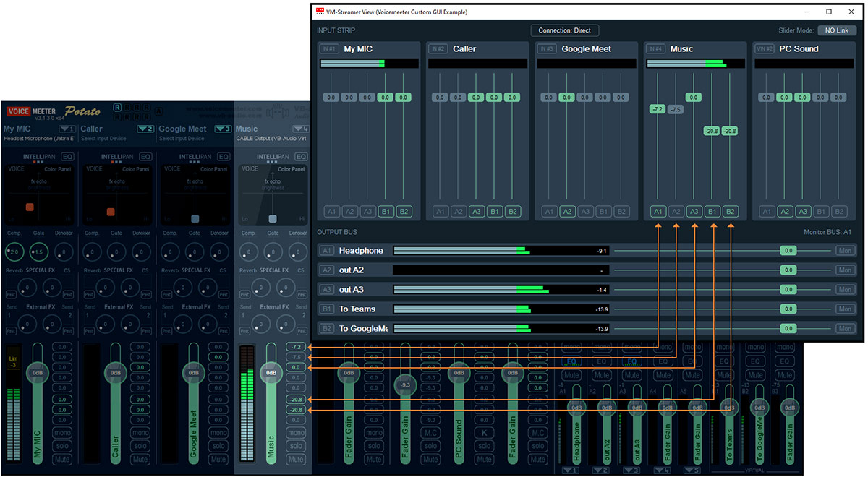Click the Caller strip title in VM-Streamer View
Viewport: 868px width, 477px height.
point(465,49)
